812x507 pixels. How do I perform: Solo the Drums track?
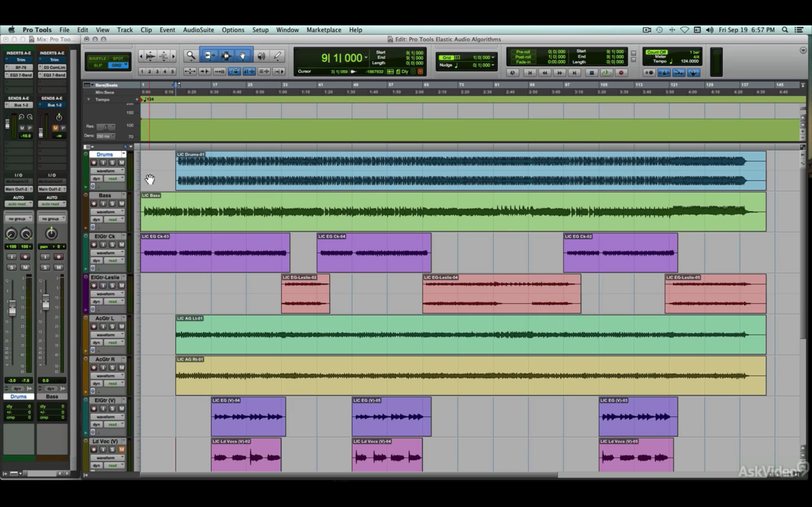(112, 163)
